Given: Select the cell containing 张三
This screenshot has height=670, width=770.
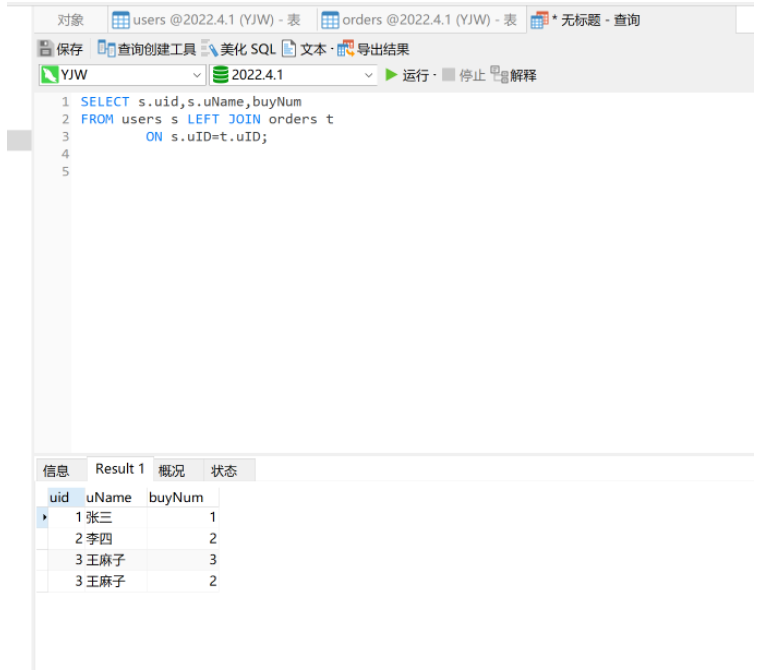Looking at the screenshot, I should (116, 517).
